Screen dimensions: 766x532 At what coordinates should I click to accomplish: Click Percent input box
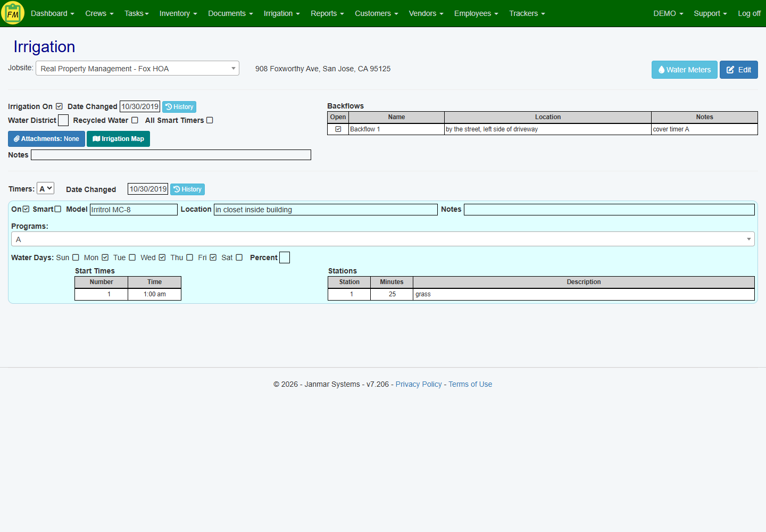click(285, 257)
